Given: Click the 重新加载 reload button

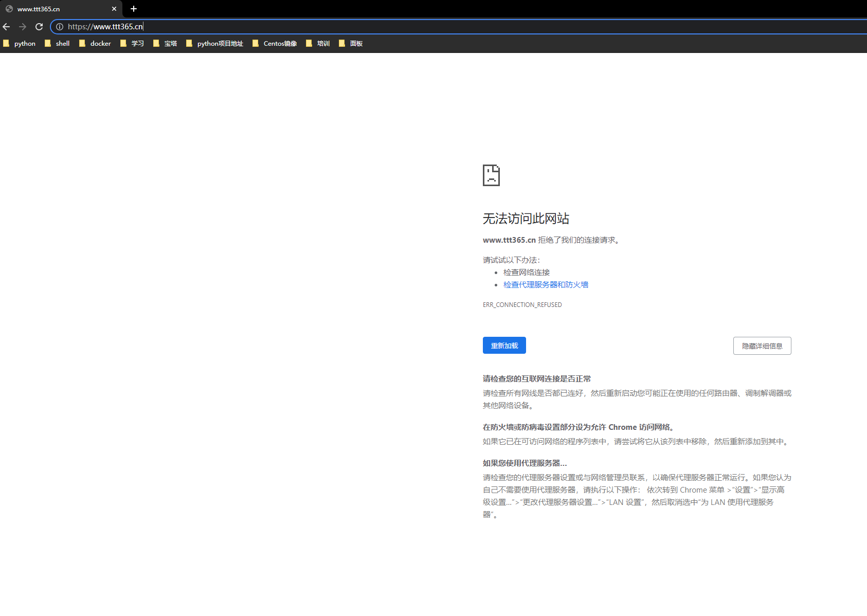Looking at the screenshot, I should pyautogui.click(x=504, y=346).
